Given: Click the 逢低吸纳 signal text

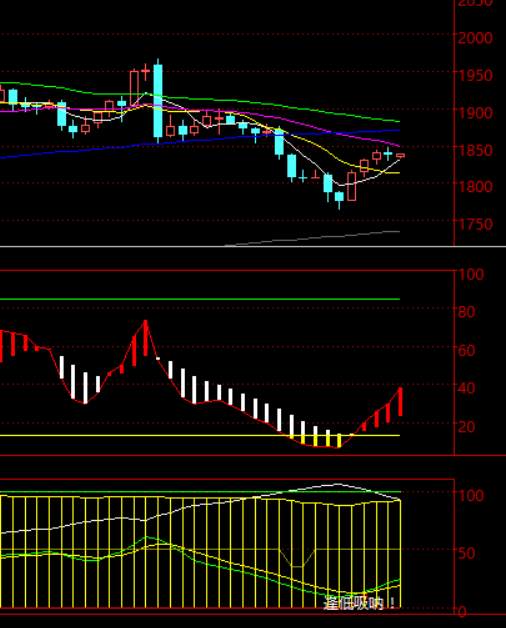Looking at the screenshot, I should (x=359, y=603).
